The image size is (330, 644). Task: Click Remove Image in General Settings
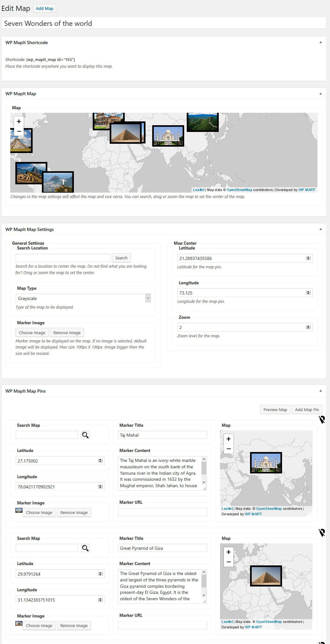(67, 333)
